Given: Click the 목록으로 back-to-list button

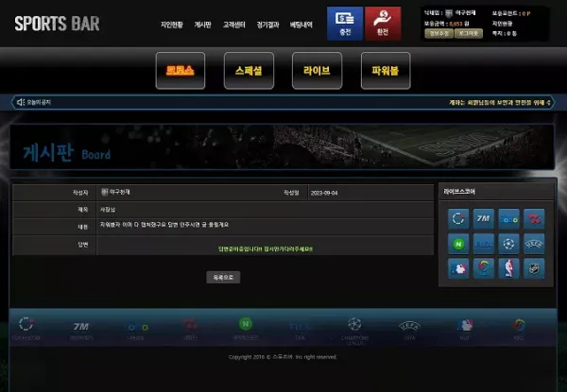Looking at the screenshot, I should tap(223, 278).
